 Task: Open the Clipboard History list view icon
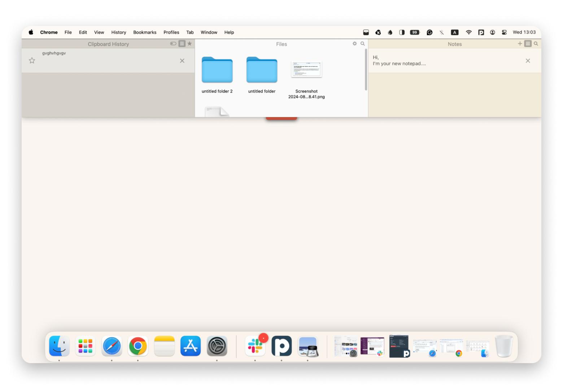(x=182, y=44)
